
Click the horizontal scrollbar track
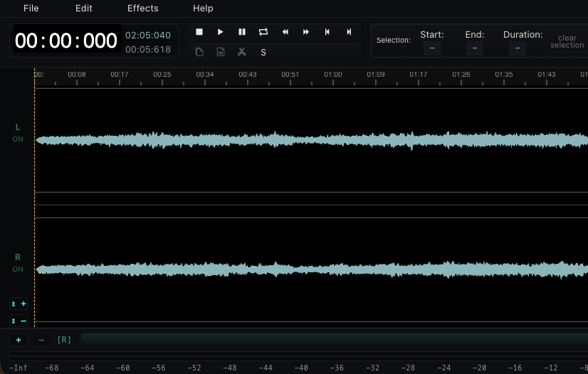[x=334, y=339]
